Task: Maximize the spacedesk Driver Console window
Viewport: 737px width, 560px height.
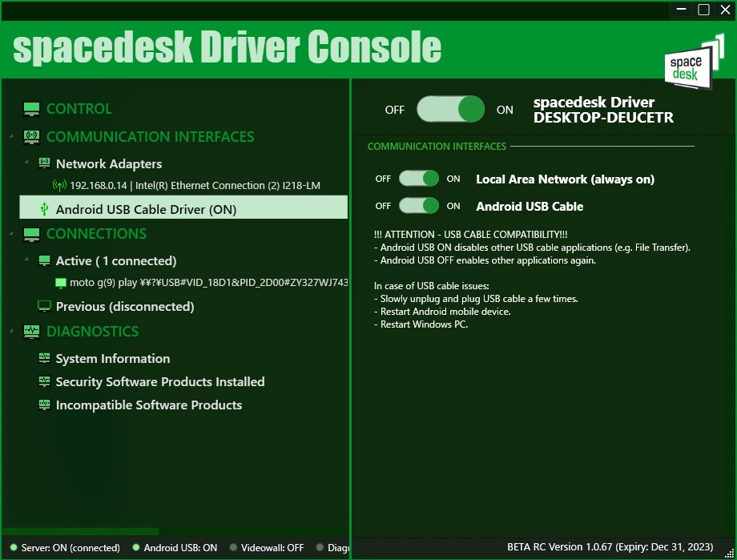Action: [x=703, y=10]
